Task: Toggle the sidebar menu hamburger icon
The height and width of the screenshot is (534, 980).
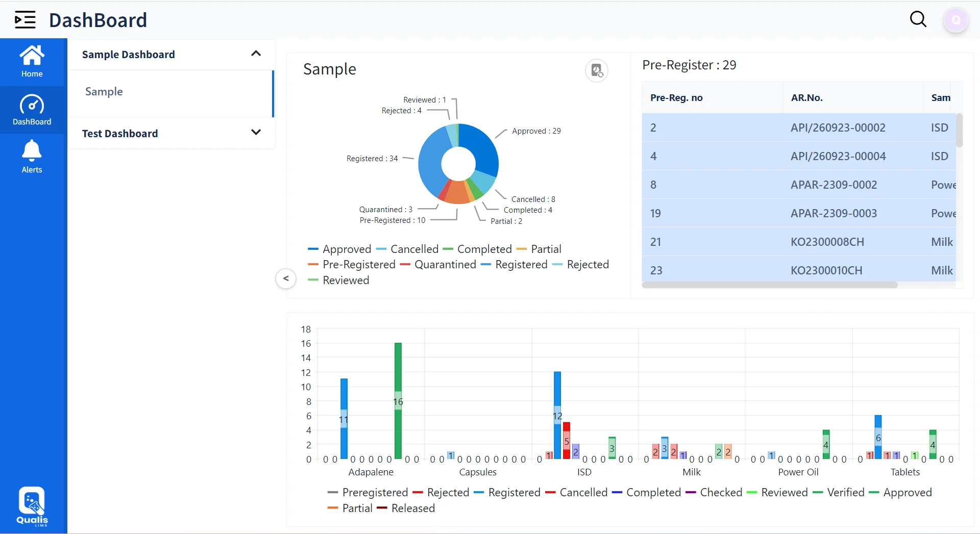Action: (25, 20)
